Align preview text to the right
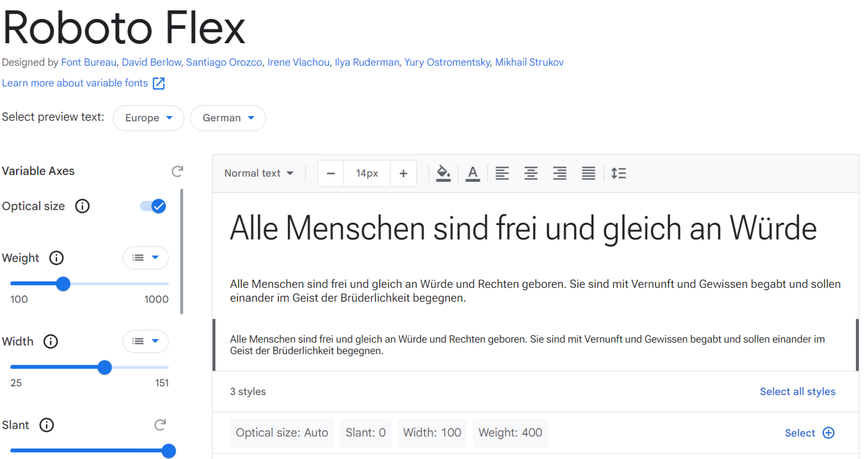This screenshot has width=868, height=459. click(559, 173)
